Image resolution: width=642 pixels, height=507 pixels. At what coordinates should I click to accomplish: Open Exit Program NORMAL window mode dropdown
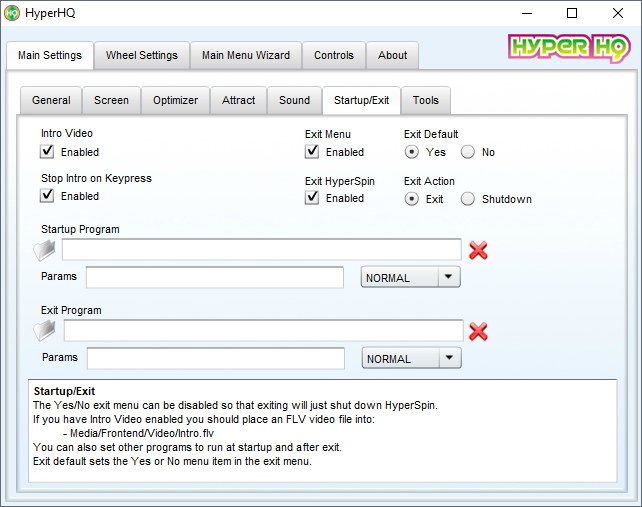pyautogui.click(x=411, y=358)
